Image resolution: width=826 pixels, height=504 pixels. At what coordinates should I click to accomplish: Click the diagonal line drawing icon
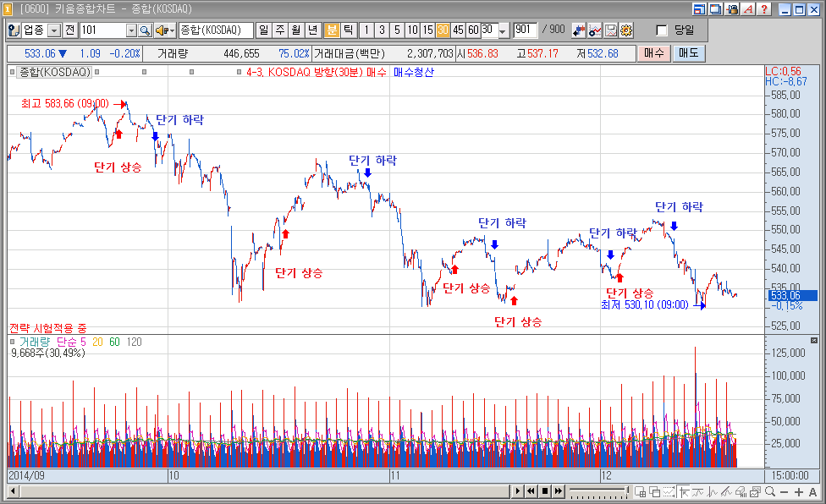726,492
